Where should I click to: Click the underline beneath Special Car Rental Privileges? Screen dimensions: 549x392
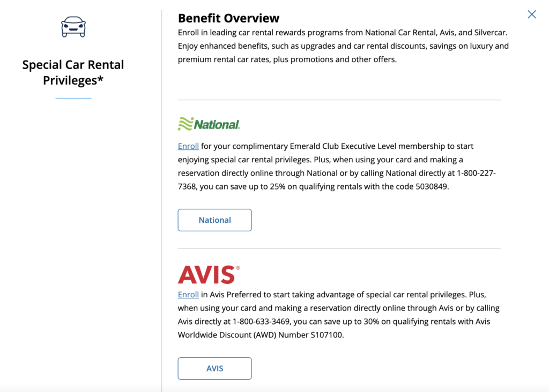click(73, 98)
